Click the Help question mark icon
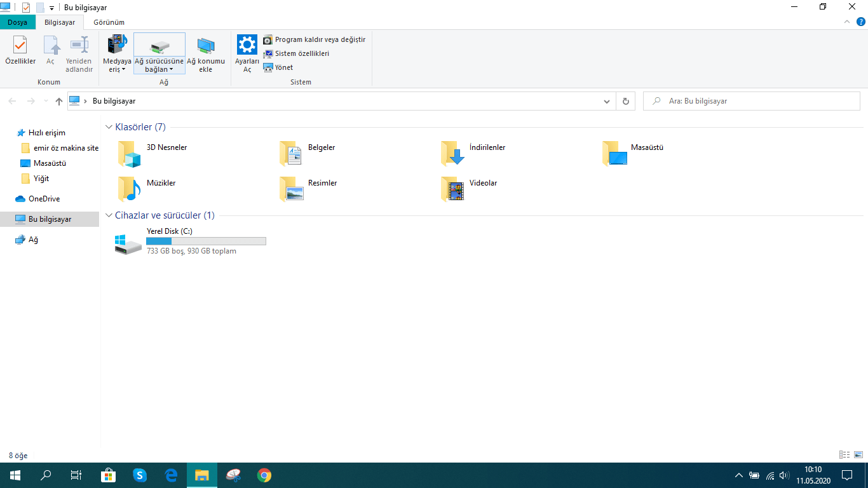This screenshot has width=868, height=488. point(861,22)
